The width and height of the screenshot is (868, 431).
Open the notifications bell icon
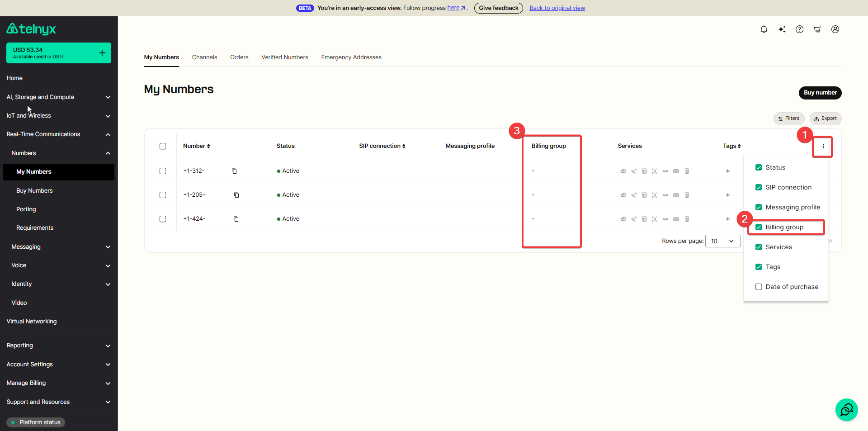764,29
